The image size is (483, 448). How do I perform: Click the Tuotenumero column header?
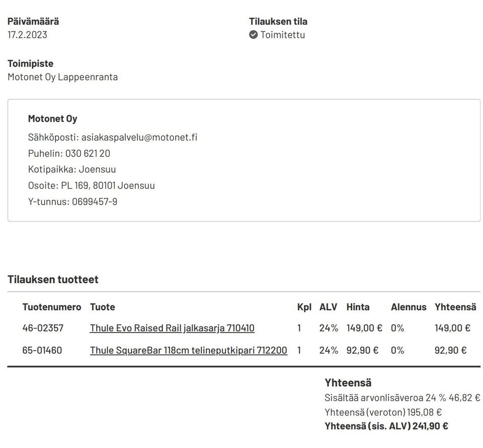coord(52,307)
